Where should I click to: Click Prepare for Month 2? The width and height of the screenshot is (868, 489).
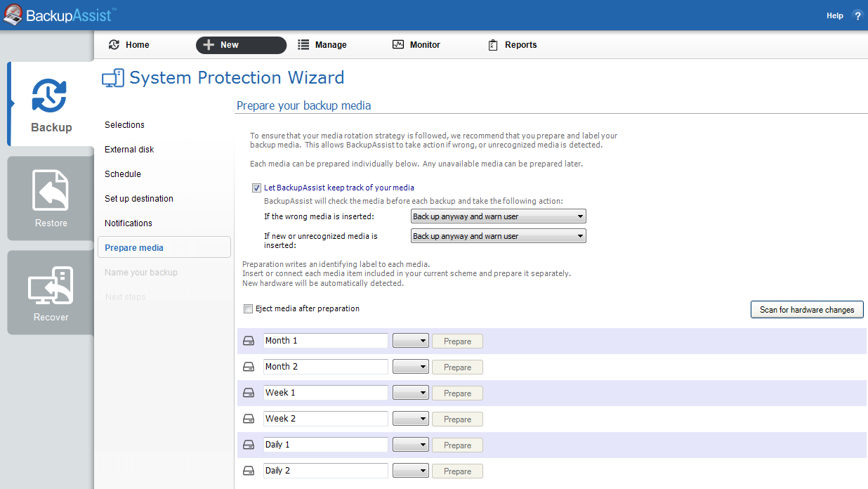click(457, 367)
